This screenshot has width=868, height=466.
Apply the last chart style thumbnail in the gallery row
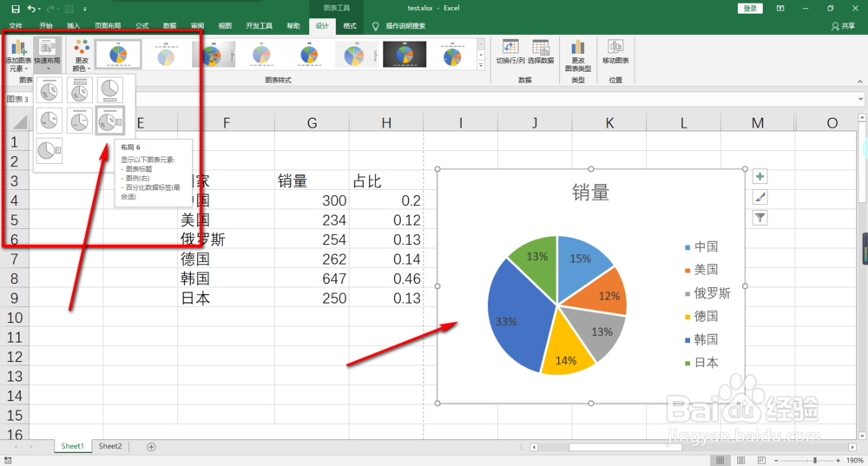point(452,55)
